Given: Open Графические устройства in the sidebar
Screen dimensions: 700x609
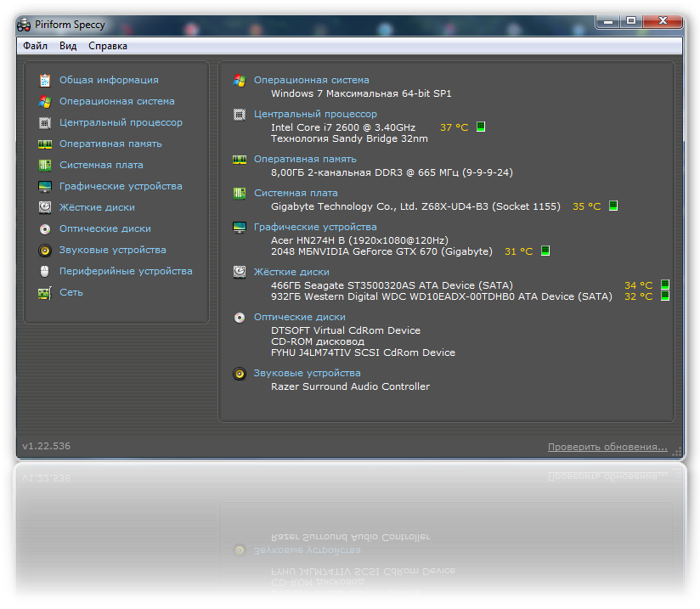Looking at the screenshot, I should (x=121, y=186).
